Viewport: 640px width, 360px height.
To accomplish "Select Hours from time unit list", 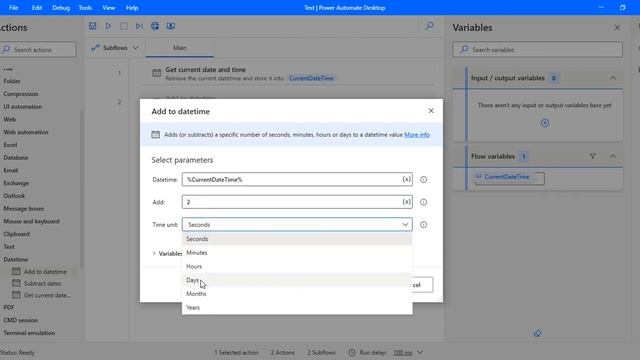I will click(x=297, y=266).
